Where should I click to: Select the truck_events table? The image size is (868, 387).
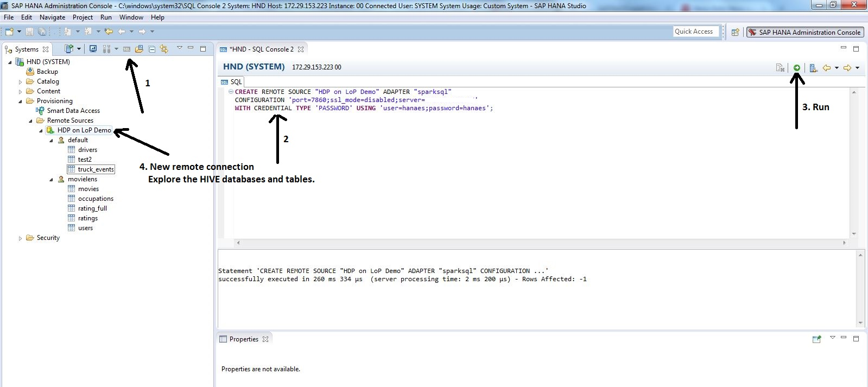tap(96, 169)
